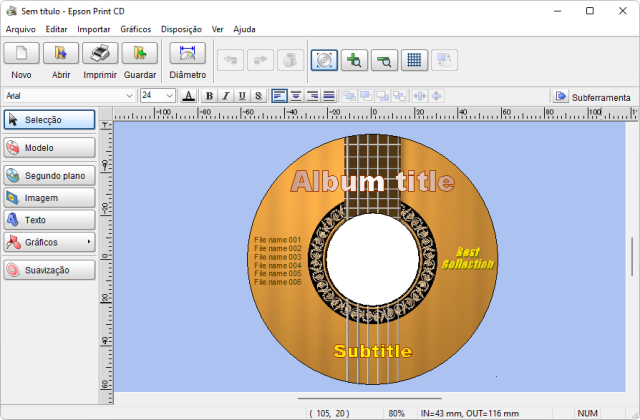Click the 80% zoom status value
Image resolution: width=640 pixels, height=420 pixels.
[x=396, y=413]
